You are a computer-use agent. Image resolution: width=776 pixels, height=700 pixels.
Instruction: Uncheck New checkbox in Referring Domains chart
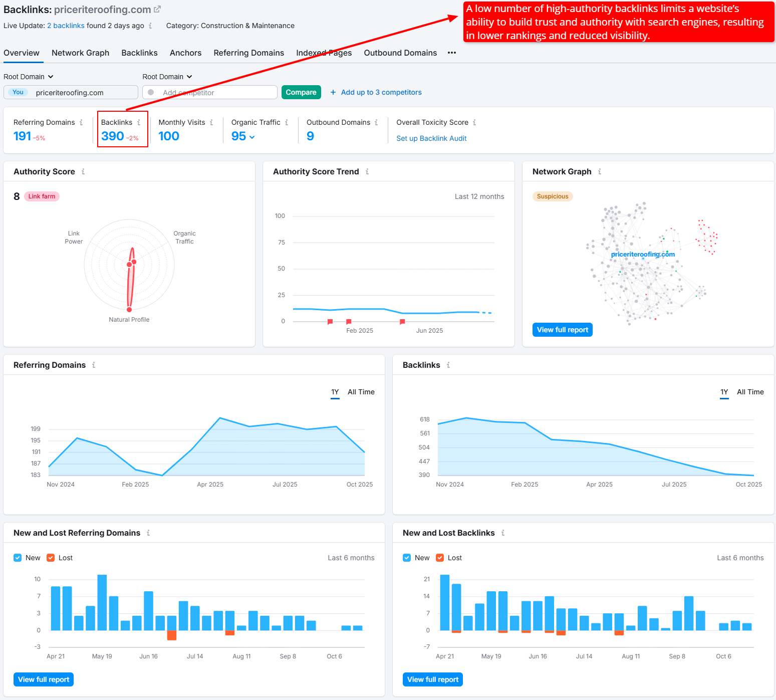tap(18, 558)
